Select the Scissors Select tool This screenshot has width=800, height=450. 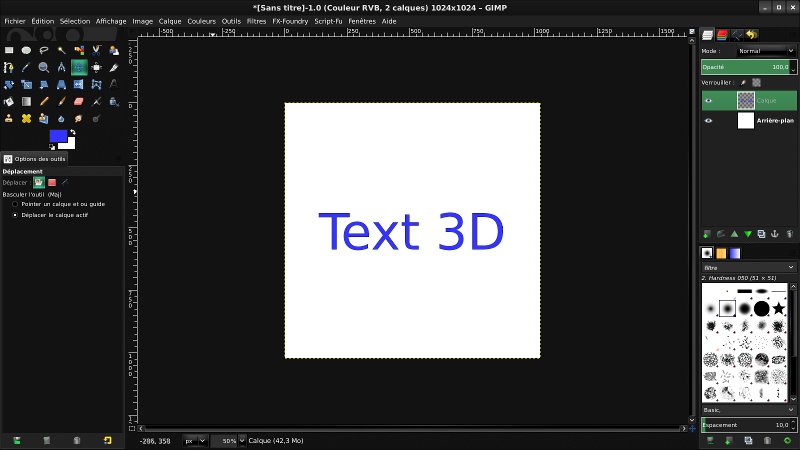point(96,50)
